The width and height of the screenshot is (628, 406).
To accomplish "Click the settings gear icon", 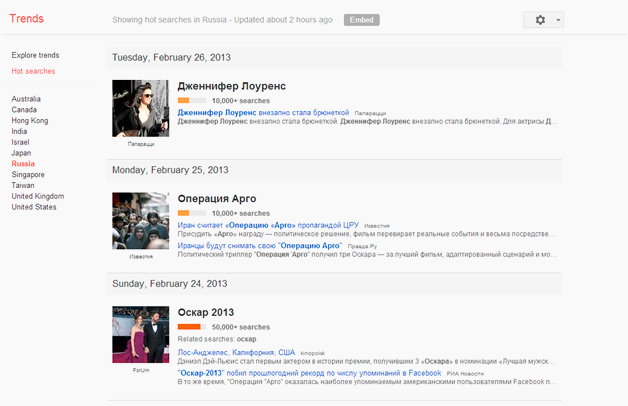I will pyautogui.click(x=540, y=20).
